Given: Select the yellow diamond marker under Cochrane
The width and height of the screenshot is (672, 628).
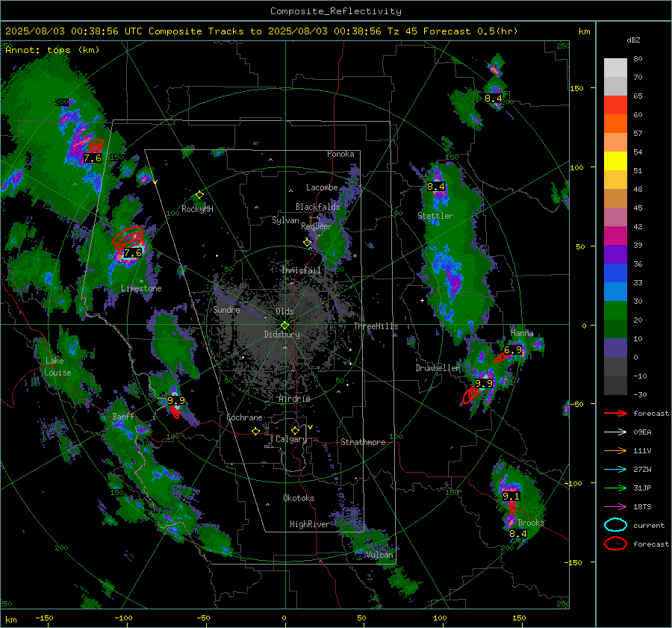Looking at the screenshot, I should click(255, 432).
